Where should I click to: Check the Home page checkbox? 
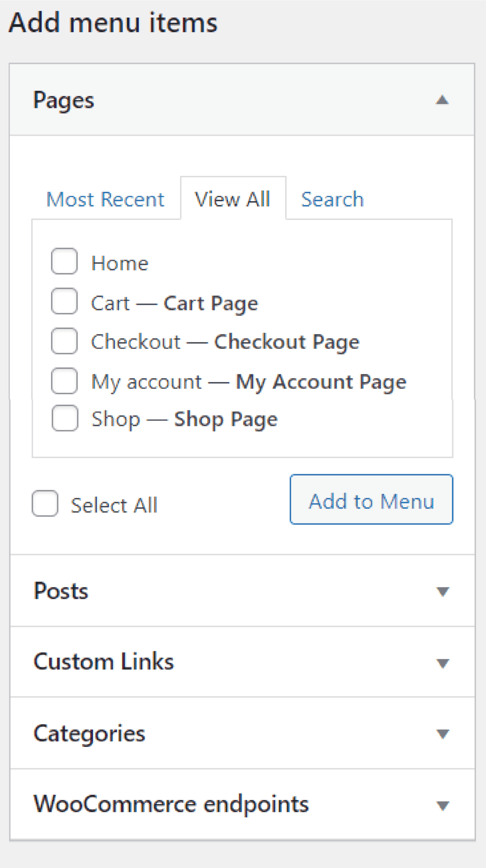(64, 261)
